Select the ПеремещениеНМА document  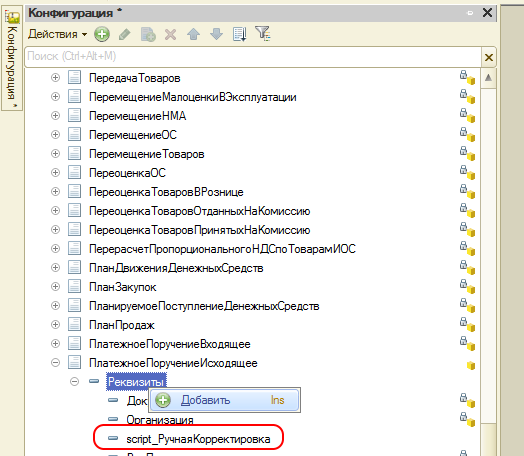point(137,116)
